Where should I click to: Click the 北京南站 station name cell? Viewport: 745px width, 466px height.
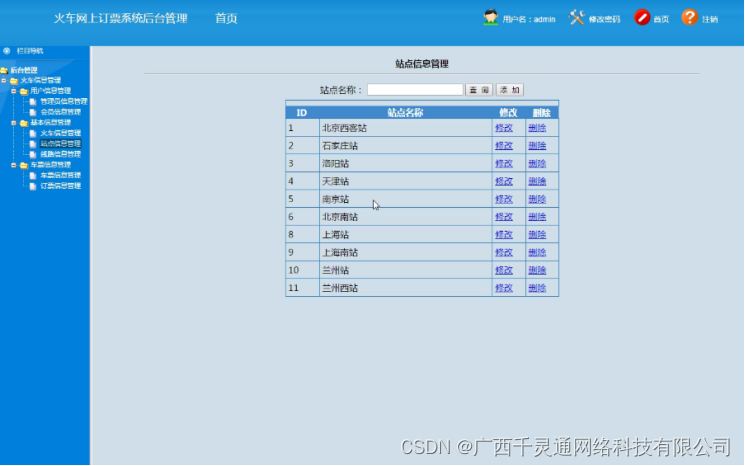click(x=405, y=217)
